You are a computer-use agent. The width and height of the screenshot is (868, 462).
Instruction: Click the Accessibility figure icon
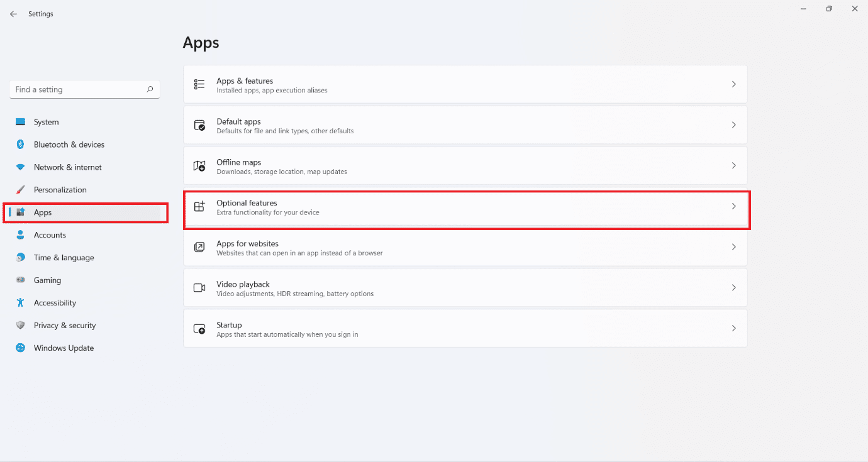[20, 303]
